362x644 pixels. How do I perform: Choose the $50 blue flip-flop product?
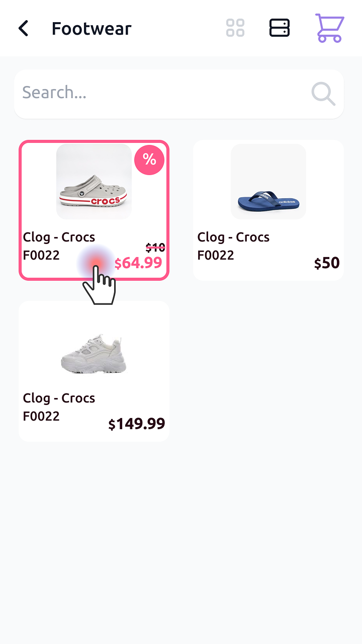268,210
